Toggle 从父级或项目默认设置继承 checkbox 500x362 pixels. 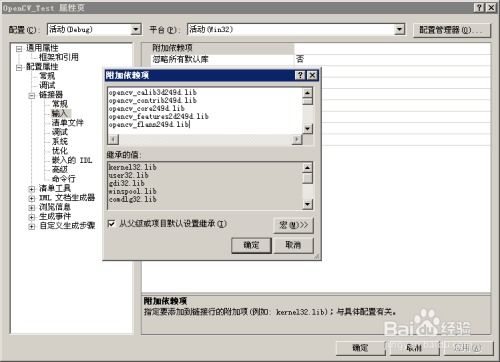pyautogui.click(x=112, y=224)
